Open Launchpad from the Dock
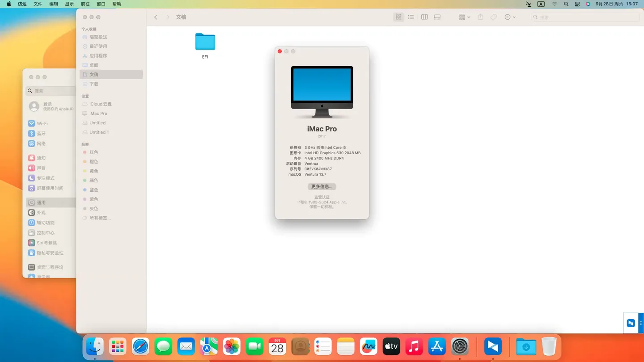Image resolution: width=644 pixels, height=362 pixels. [x=118, y=346]
